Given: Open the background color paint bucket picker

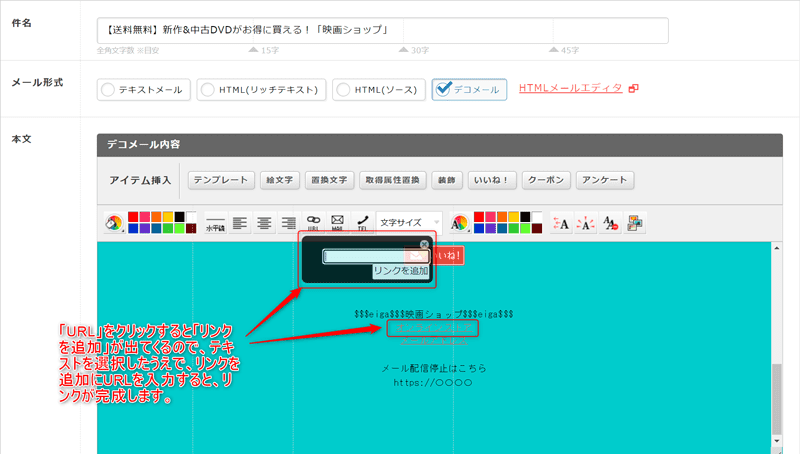Looking at the screenshot, I should click(x=114, y=222).
